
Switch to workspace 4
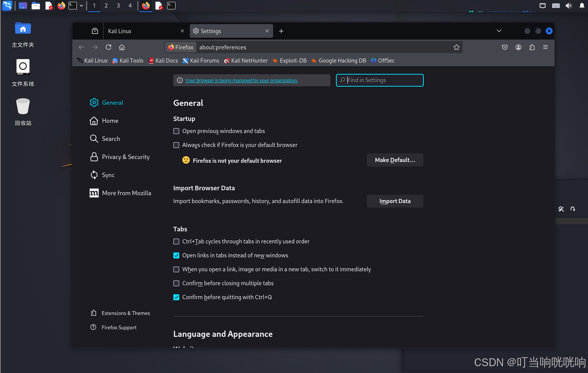coord(130,6)
